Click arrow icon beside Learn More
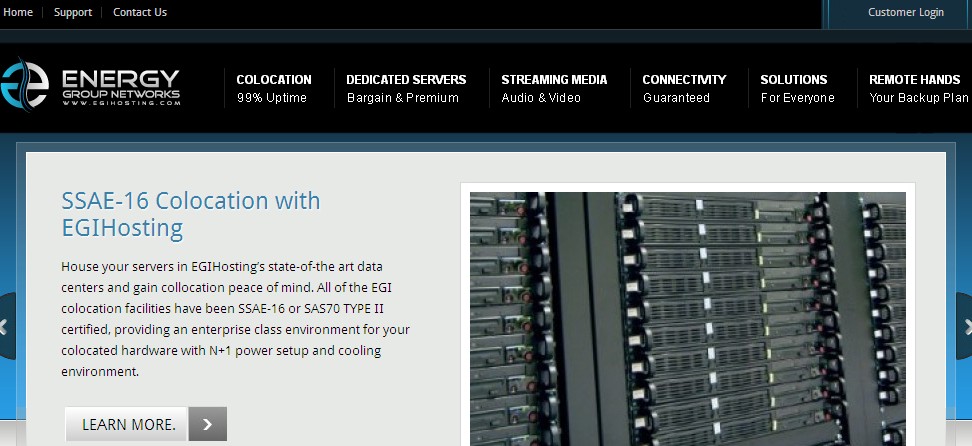This screenshot has width=972, height=446. pos(208,424)
